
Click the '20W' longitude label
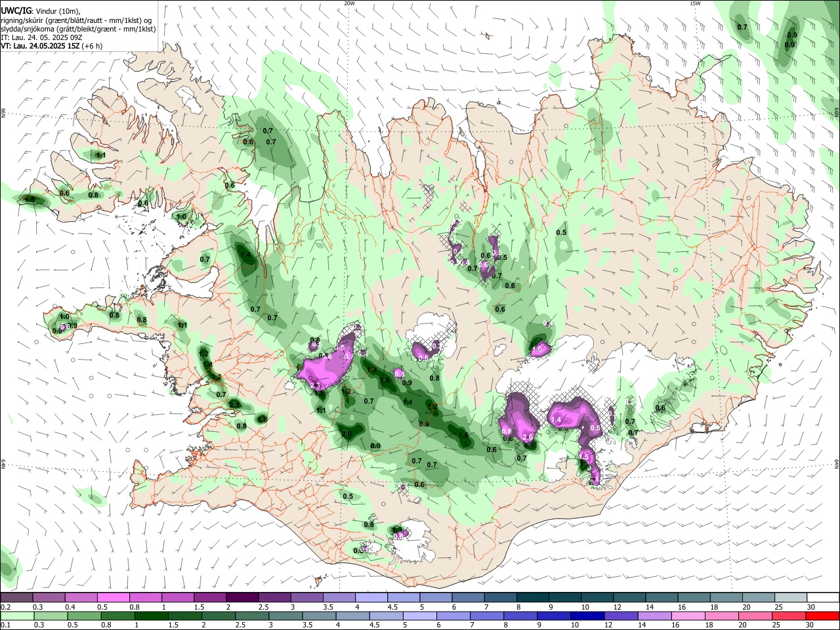[x=349, y=3]
